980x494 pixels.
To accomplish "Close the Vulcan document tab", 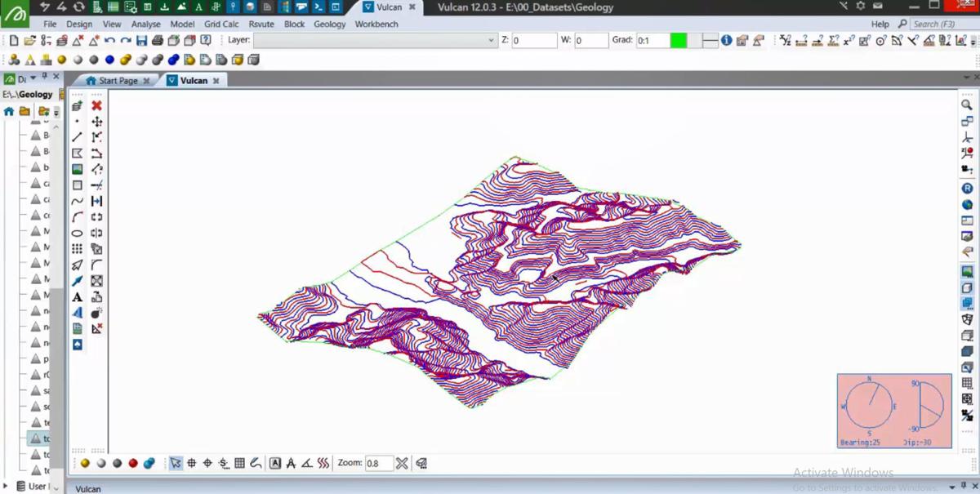I will tap(216, 81).
